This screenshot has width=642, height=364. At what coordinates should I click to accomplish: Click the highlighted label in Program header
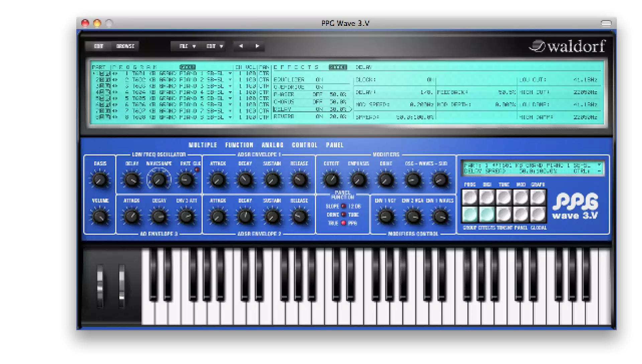[188, 67]
